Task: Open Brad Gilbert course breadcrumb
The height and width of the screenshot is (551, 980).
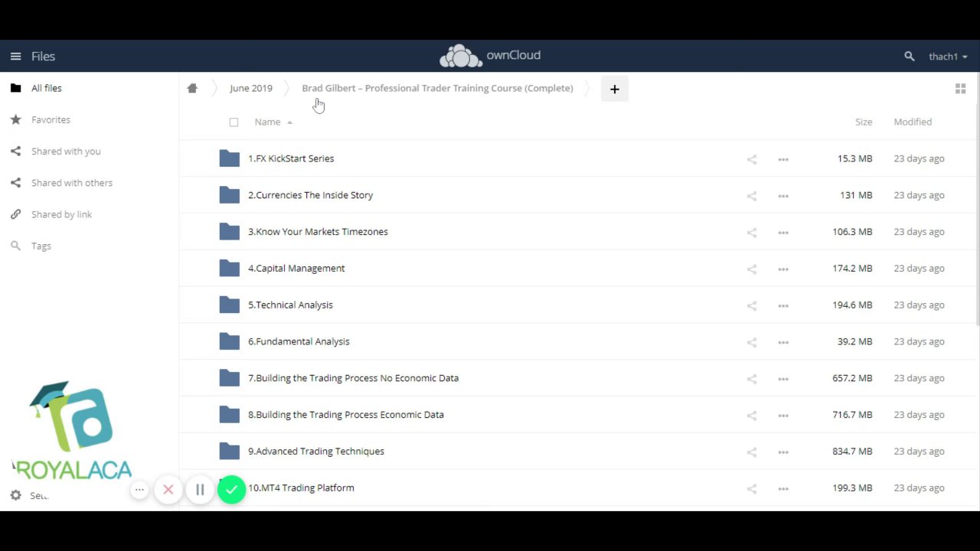Action: pyautogui.click(x=437, y=88)
